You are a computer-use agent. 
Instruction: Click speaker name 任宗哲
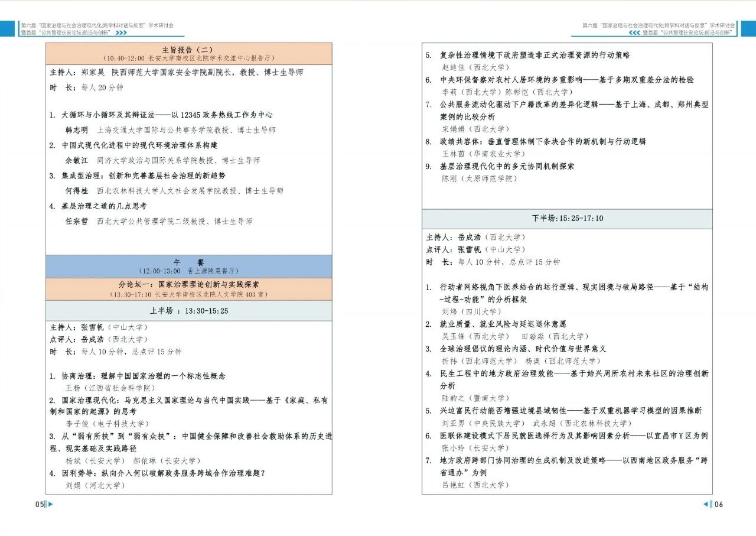(76, 221)
